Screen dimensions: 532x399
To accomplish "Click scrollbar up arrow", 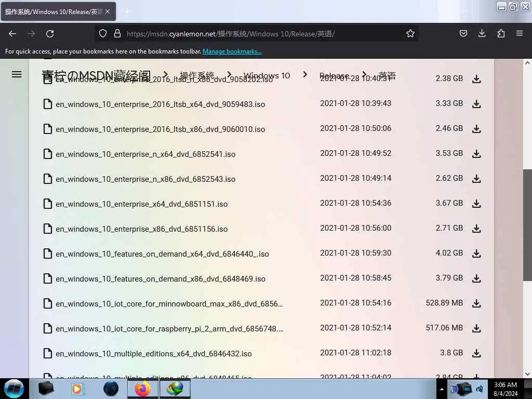I will point(527,63).
